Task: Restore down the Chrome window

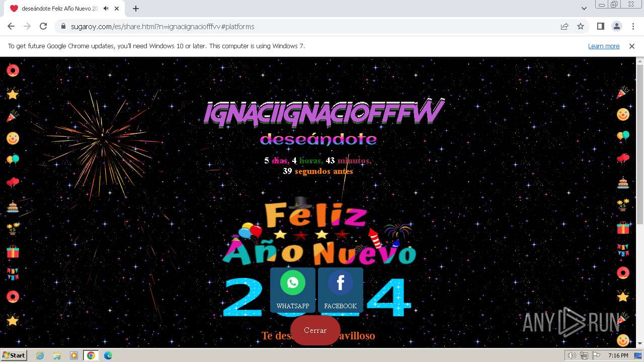Action: [614, 4]
